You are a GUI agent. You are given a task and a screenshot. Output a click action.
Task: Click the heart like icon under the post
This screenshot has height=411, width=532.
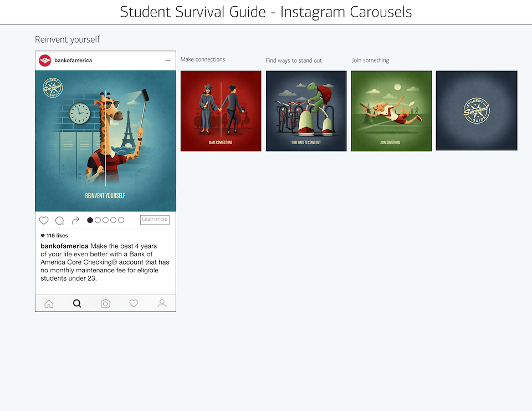[x=44, y=220]
